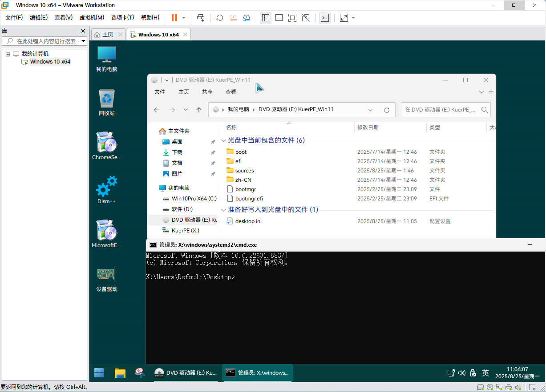Viewport: 546px width, 392px height.
Task: Open the 编辑(E) menu
Action: coord(39,18)
